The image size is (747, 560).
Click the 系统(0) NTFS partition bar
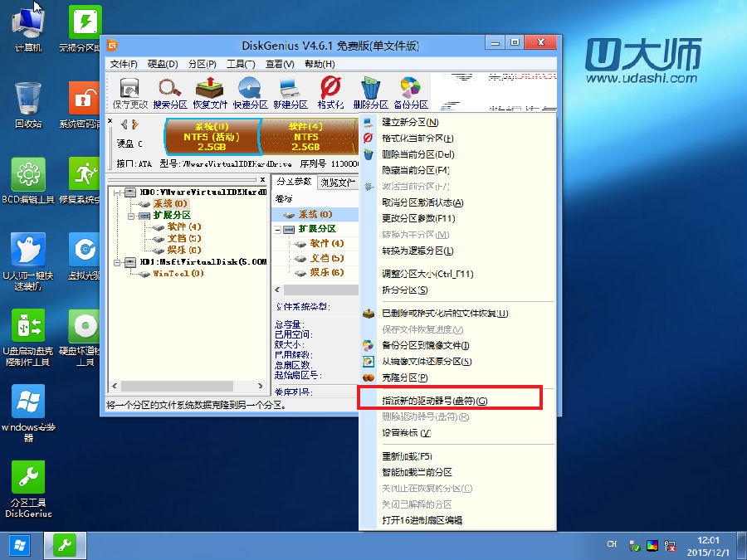click(211, 136)
